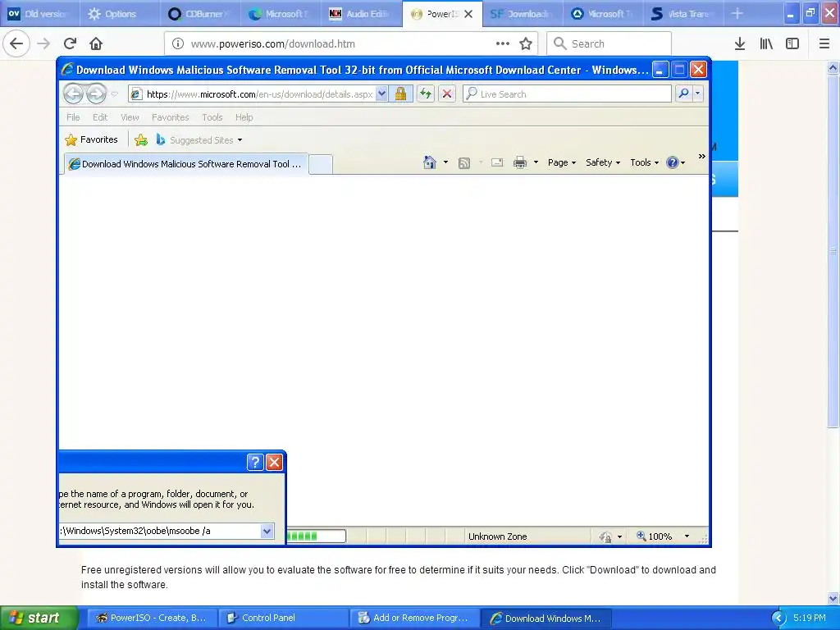
Task: Reload the PowerISO page in Firefox
Action: [x=70, y=43]
